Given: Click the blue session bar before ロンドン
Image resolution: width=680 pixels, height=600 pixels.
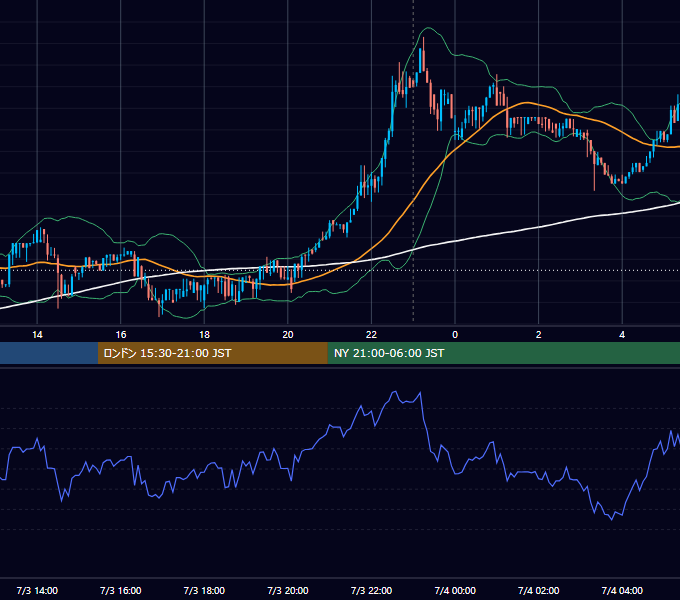Looking at the screenshot, I should point(49,353).
